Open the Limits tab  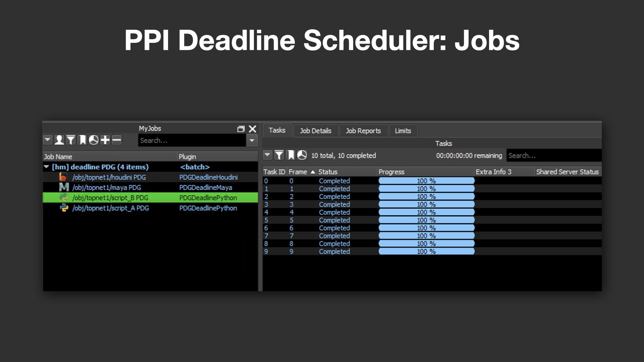point(403,131)
